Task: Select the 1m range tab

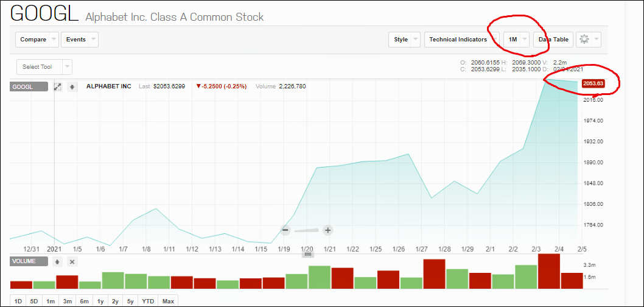Action: click(51, 302)
